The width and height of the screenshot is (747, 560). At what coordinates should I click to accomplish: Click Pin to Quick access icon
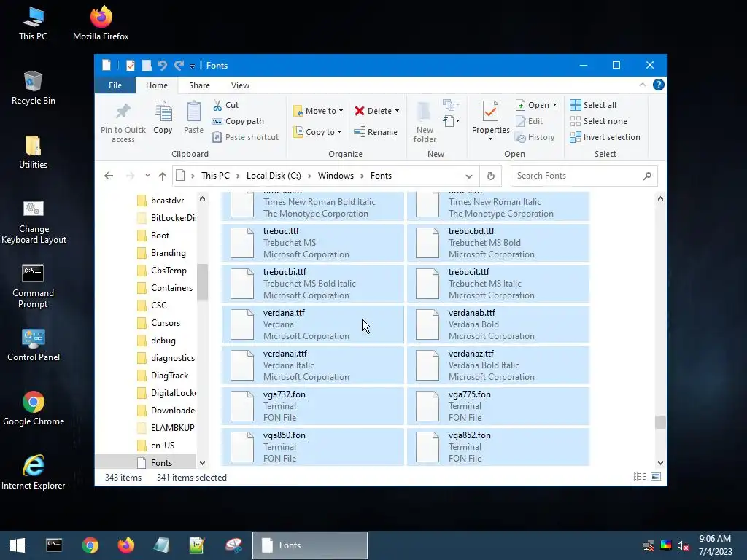[123, 112]
